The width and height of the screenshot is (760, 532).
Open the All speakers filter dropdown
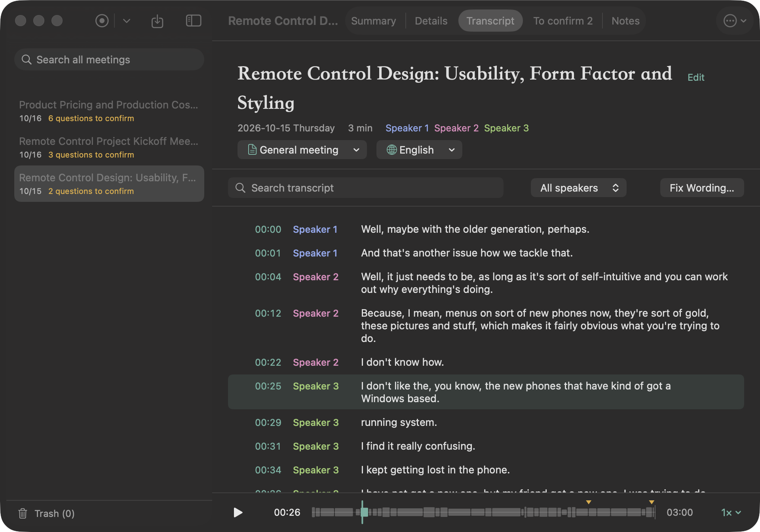[578, 188]
